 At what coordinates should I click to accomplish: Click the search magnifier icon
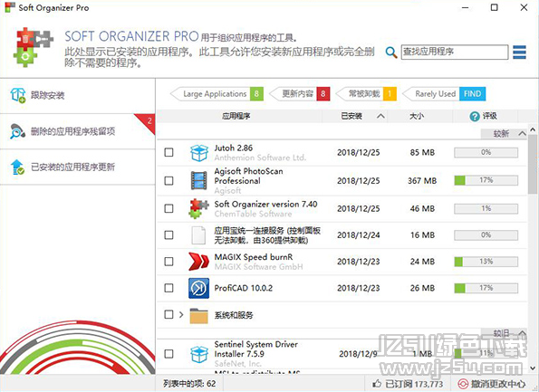coord(391,53)
